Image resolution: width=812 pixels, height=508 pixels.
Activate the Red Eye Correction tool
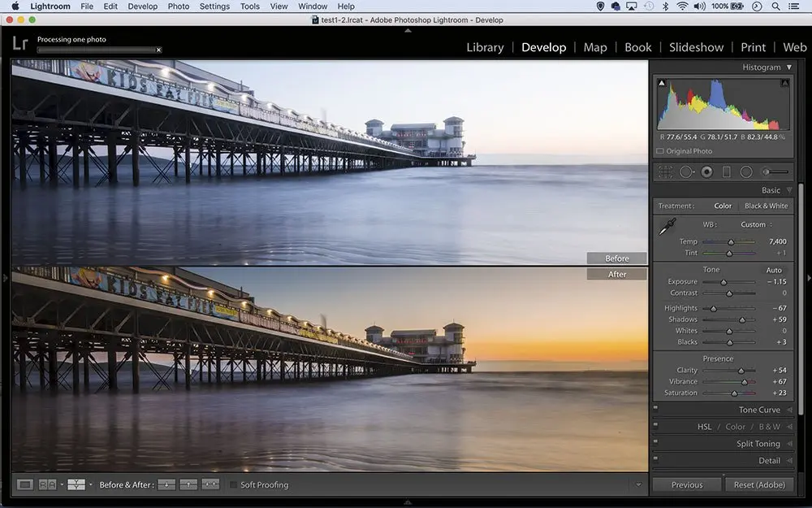coord(706,172)
